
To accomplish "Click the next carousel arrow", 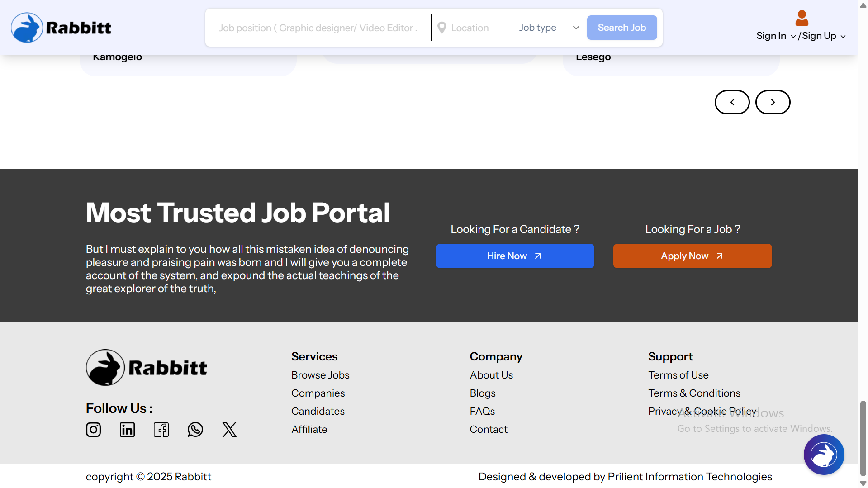I will tap(773, 102).
